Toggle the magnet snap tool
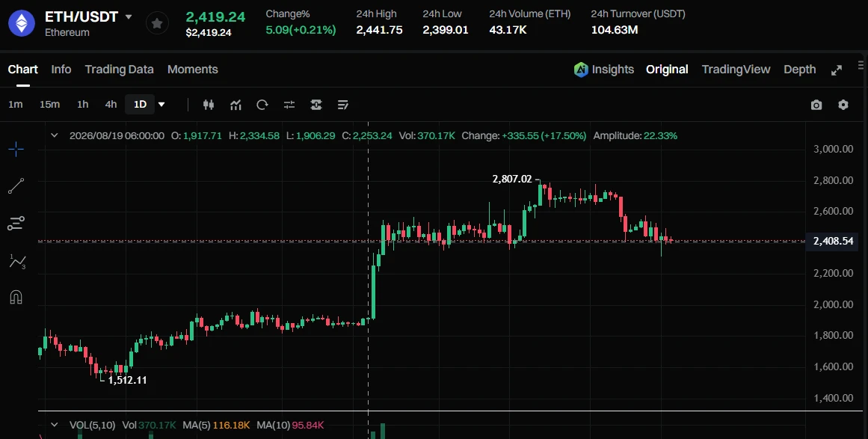 click(x=16, y=298)
